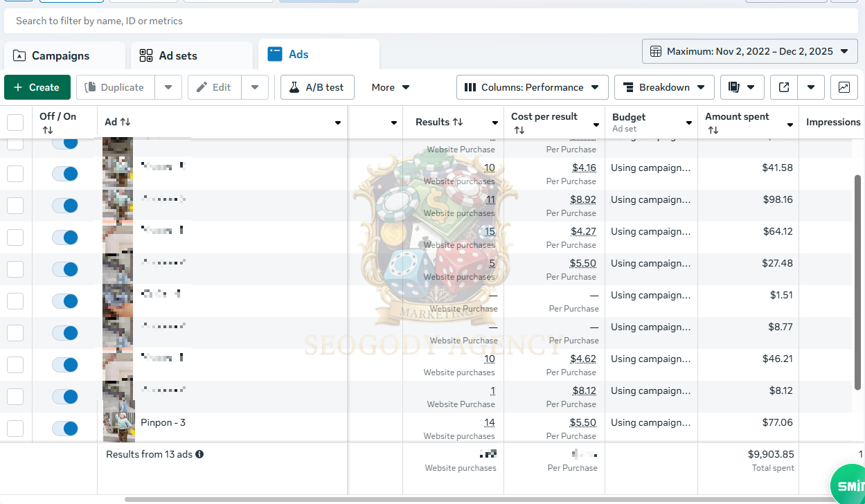Select checkbox for the $27.48 row
Viewport: 865px width, 504px height.
point(15,269)
